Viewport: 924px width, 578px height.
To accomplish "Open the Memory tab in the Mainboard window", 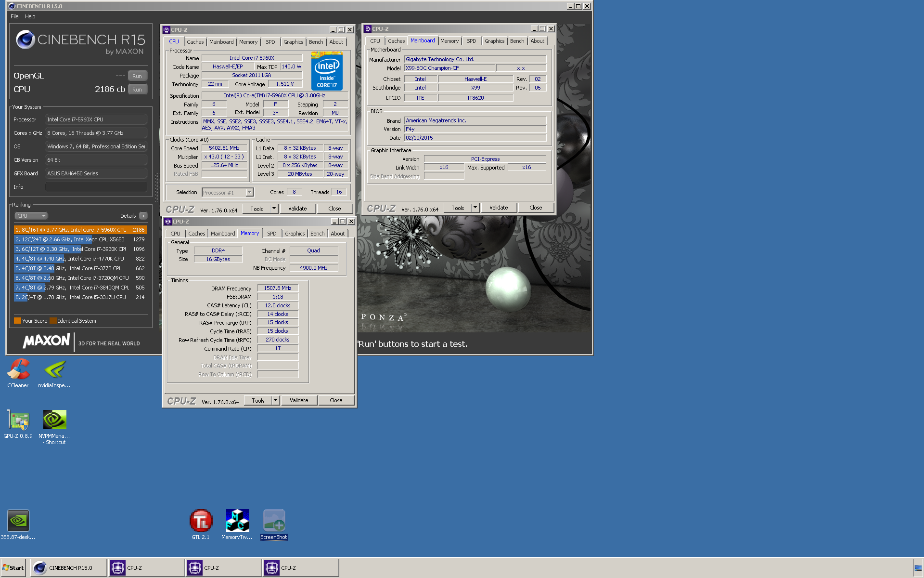I will click(x=449, y=41).
